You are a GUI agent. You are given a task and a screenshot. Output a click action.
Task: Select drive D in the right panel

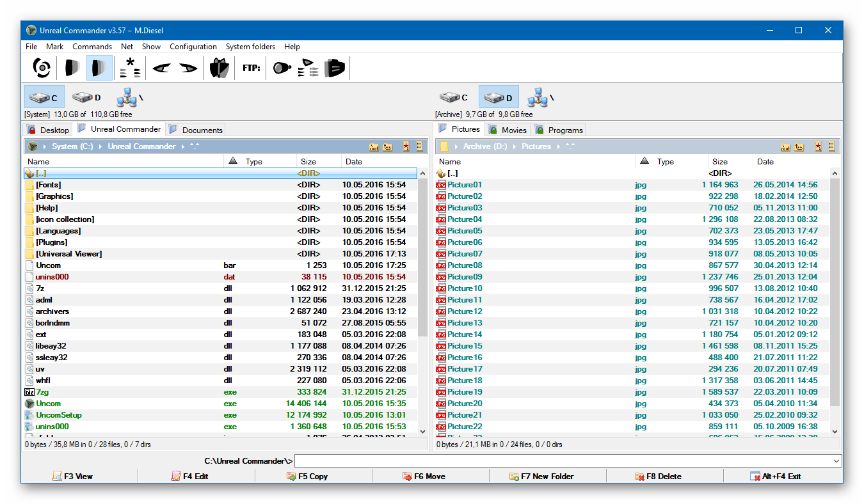[499, 97]
